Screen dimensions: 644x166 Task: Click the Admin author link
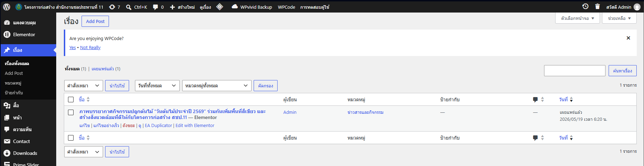point(290,112)
